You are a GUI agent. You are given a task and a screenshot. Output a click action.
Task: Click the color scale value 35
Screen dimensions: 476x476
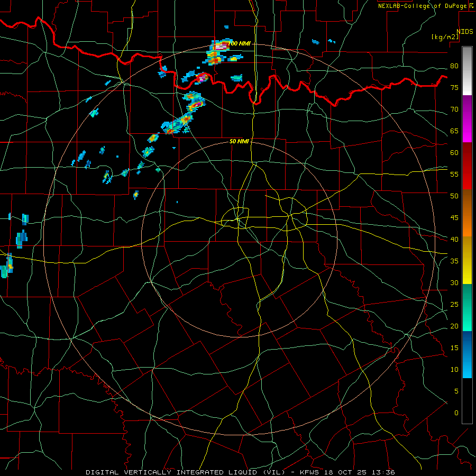click(454, 261)
